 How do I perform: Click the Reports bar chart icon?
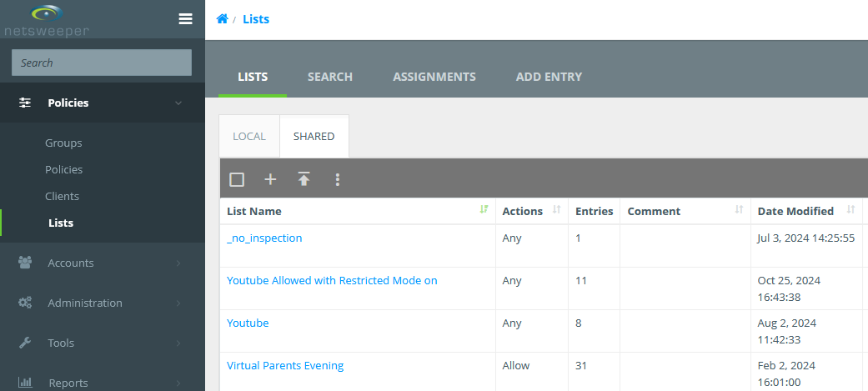(x=25, y=383)
